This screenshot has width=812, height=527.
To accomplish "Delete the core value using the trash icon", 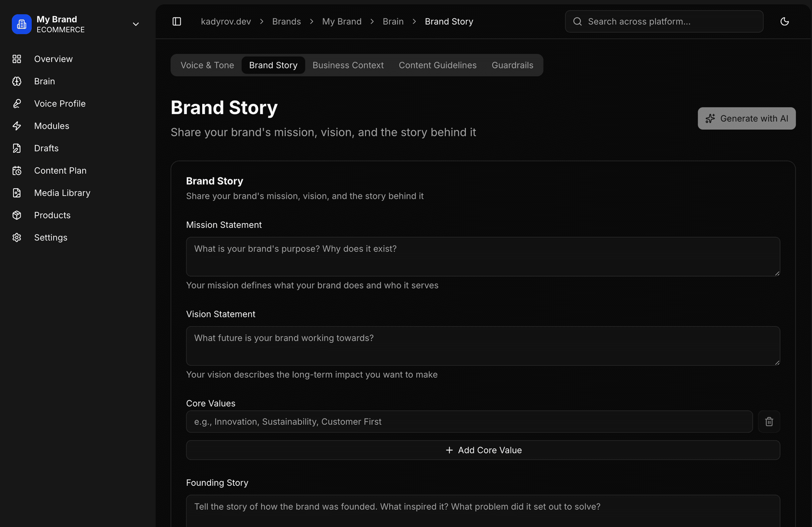I will pos(769,421).
